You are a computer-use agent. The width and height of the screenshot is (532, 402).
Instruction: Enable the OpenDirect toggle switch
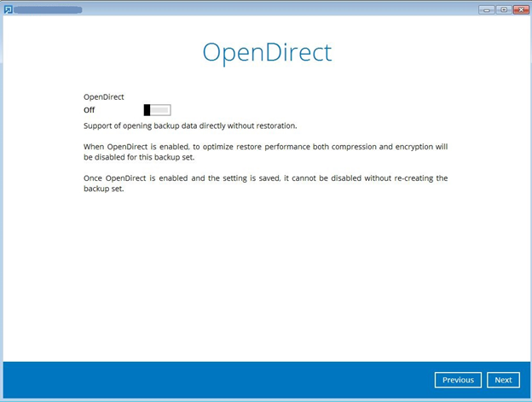click(157, 110)
